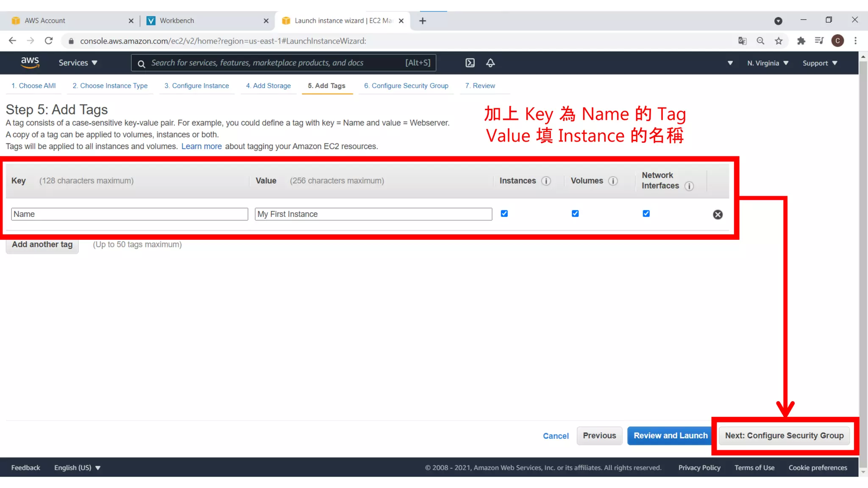The image size is (868, 488).
Task: Show Volumes column info icon
Action: [x=613, y=181]
